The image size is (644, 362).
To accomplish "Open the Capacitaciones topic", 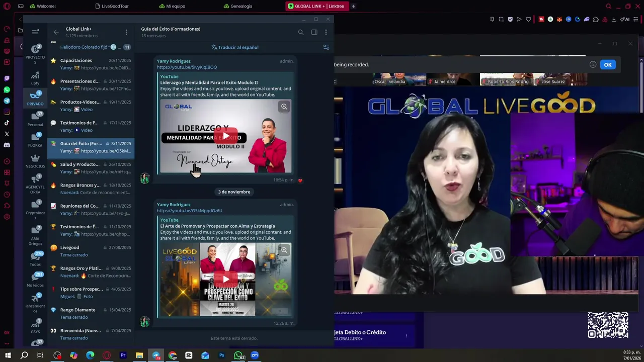I will coord(91,64).
